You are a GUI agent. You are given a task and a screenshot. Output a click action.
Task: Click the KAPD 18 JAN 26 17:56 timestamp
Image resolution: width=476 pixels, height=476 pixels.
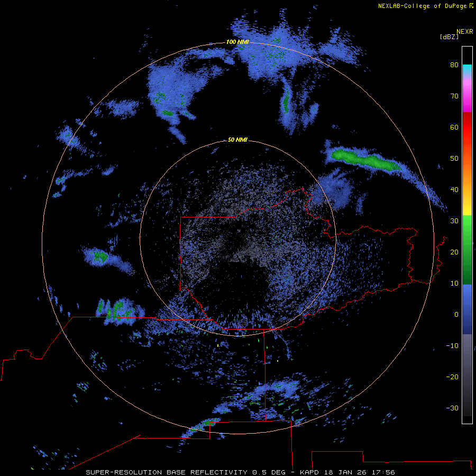click(x=347, y=472)
